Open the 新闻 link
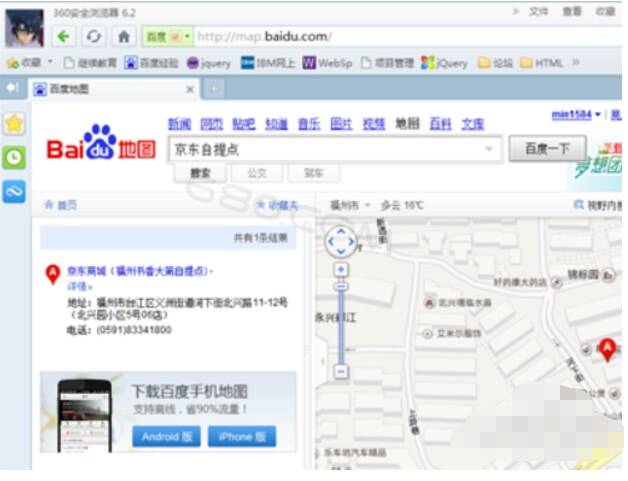 (179, 124)
